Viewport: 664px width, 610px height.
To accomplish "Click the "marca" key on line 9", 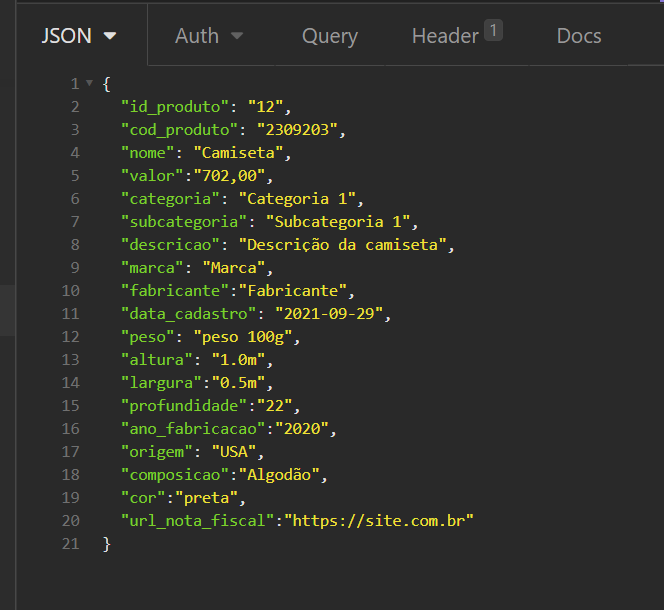I will [x=152, y=268].
